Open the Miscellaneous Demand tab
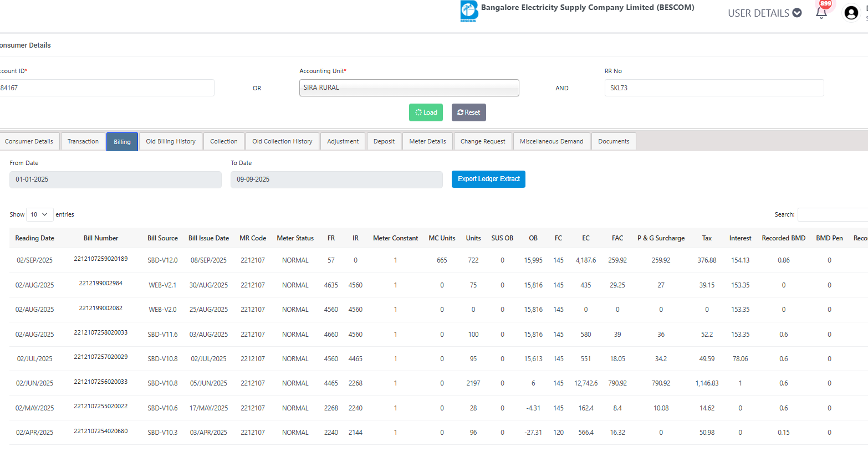This screenshot has width=868, height=452. pyautogui.click(x=552, y=141)
